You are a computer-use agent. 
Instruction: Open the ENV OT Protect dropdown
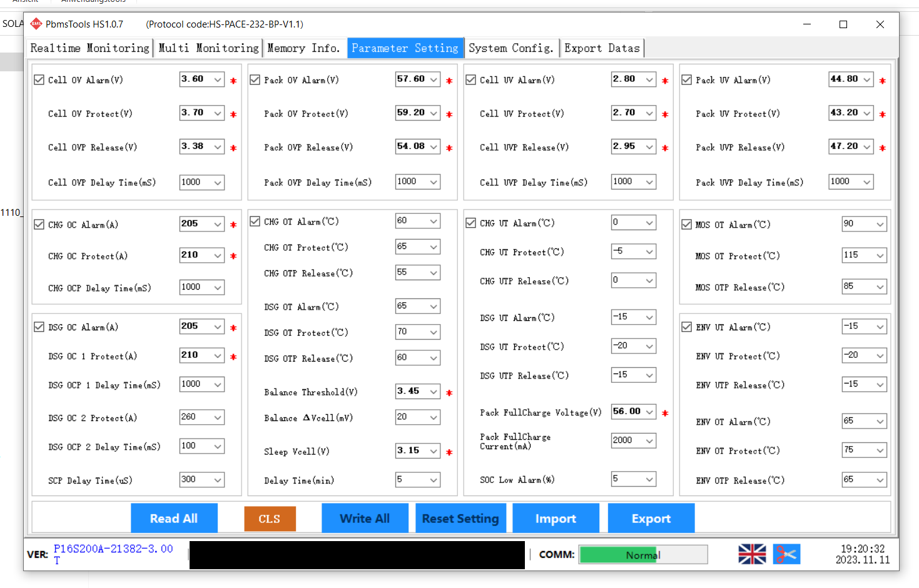[880, 450]
